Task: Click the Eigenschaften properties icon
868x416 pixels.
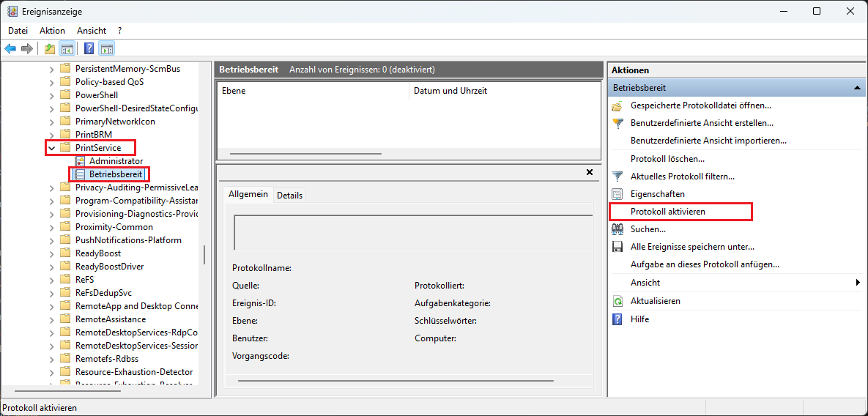Action: pos(617,194)
